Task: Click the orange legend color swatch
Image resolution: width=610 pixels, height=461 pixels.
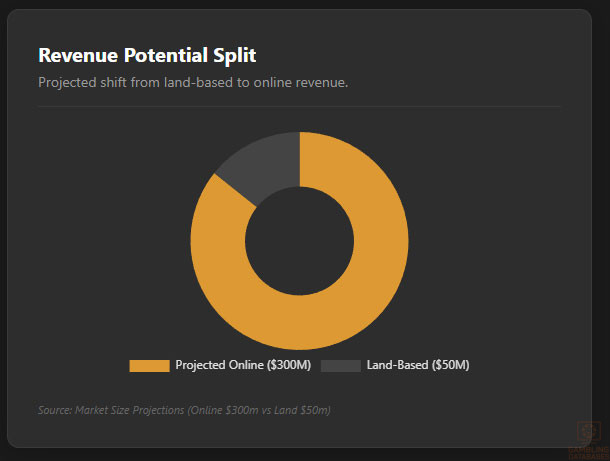Action: pyautogui.click(x=149, y=366)
